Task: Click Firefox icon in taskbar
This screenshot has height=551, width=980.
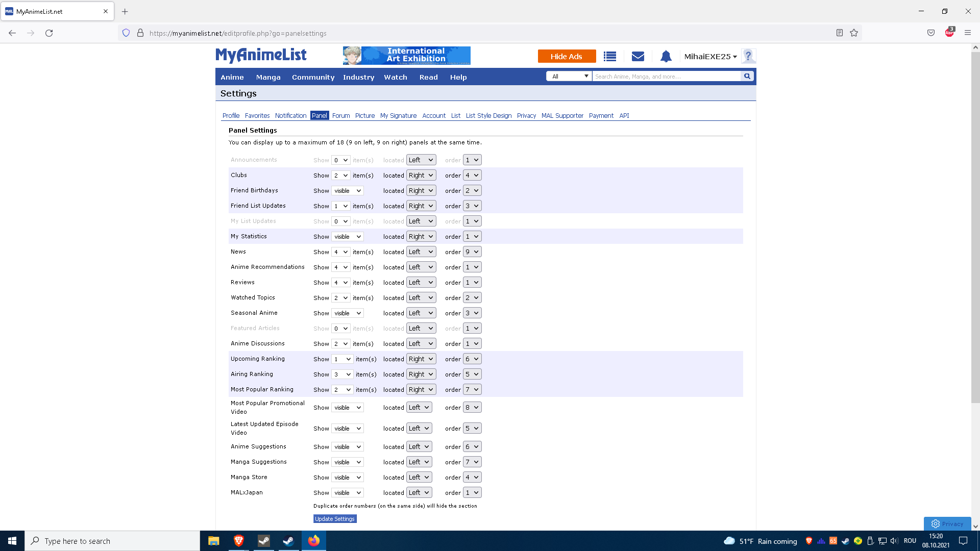Action: 314,541
